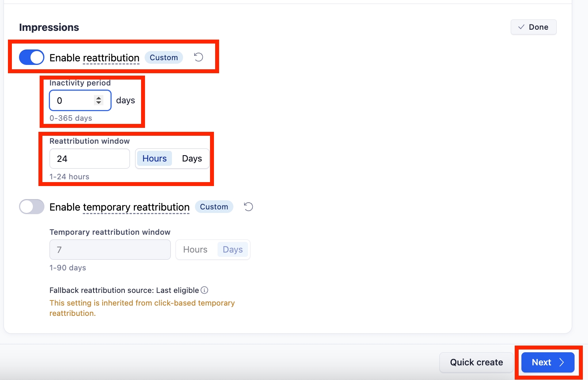588x380 pixels.
Task: Increase Inactivity period with the up arrow
Action: click(x=99, y=97)
